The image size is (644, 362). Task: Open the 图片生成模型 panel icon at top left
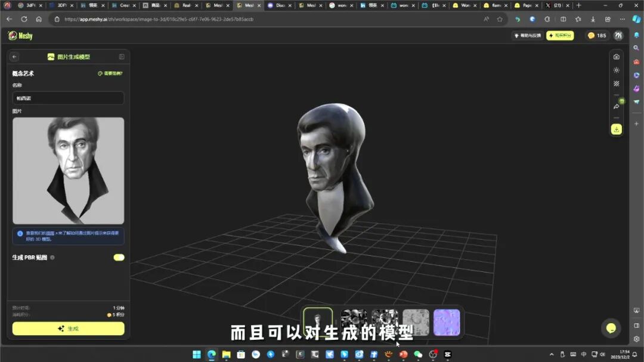click(x=50, y=56)
